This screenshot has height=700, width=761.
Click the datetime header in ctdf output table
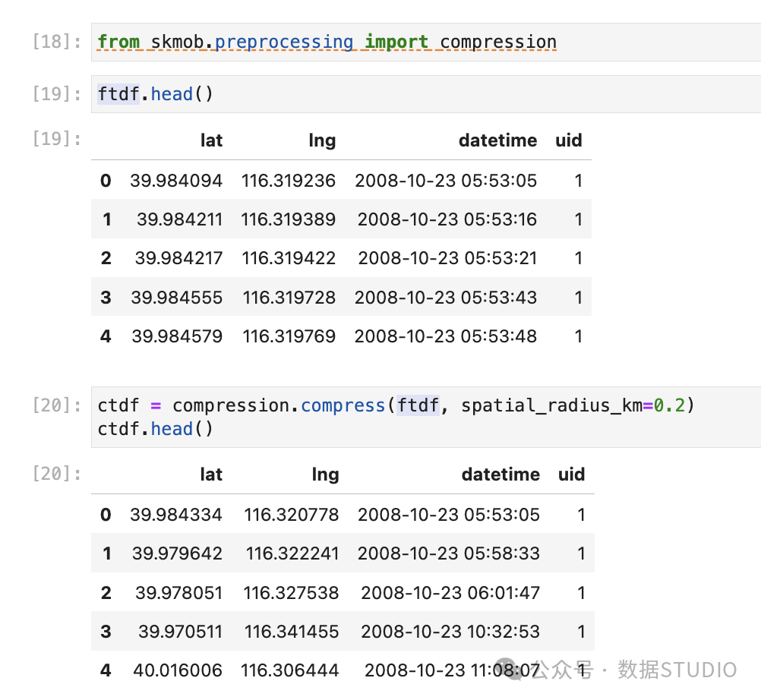click(500, 475)
